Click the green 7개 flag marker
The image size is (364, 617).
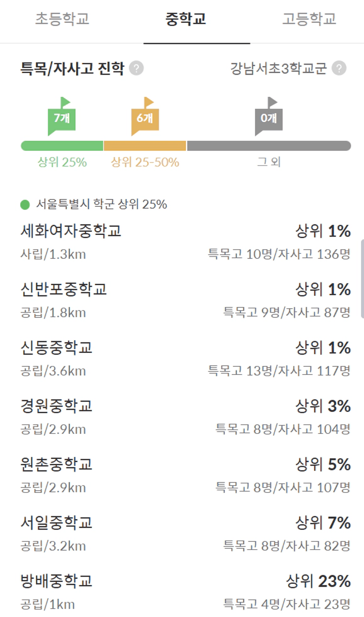point(62,118)
